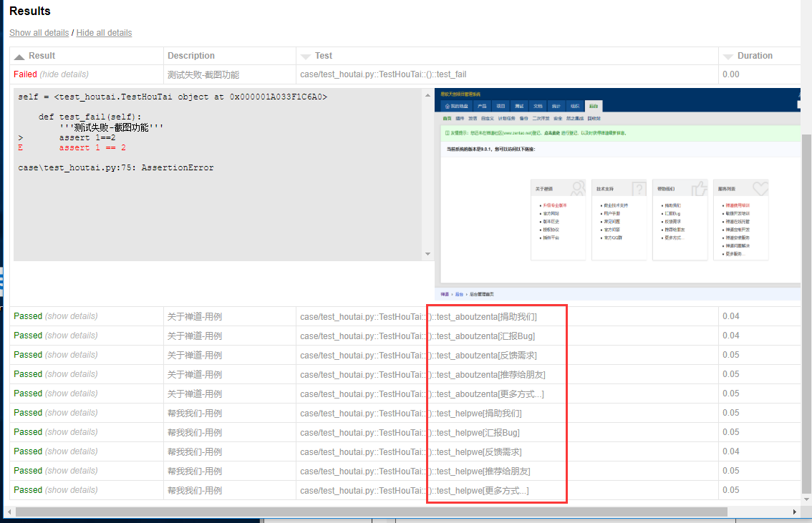Click the horizontal scrollbar right arrow
Viewport: 812px width, 523px height.
pyautogui.click(x=795, y=512)
